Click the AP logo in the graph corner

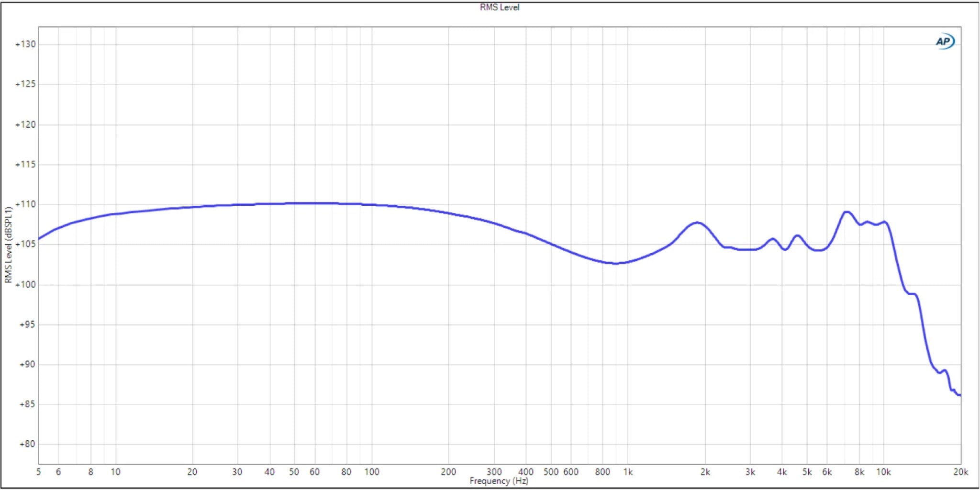coord(945,42)
